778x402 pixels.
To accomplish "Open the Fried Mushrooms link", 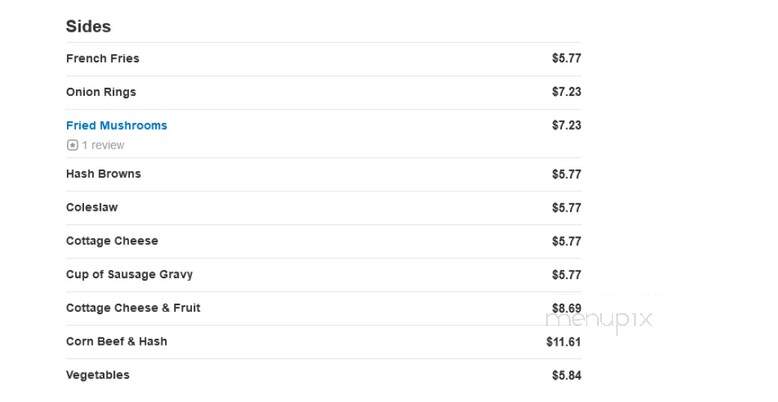I will (x=117, y=126).
